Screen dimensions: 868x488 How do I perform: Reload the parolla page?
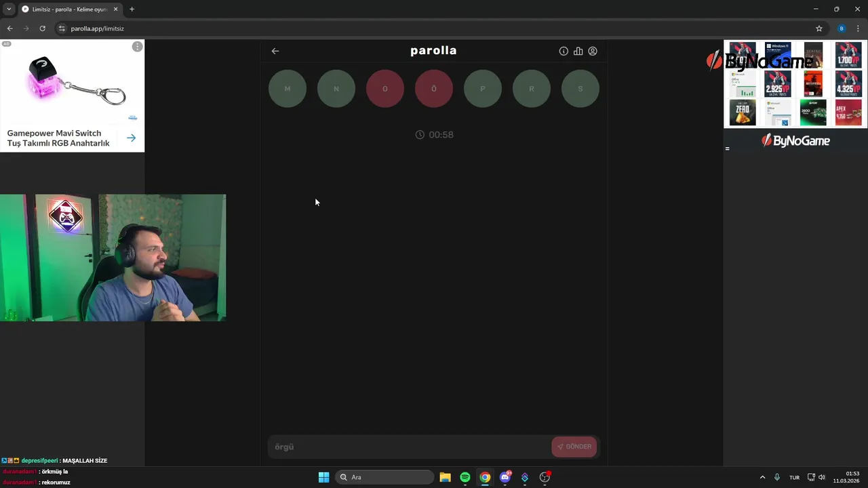[42, 28]
